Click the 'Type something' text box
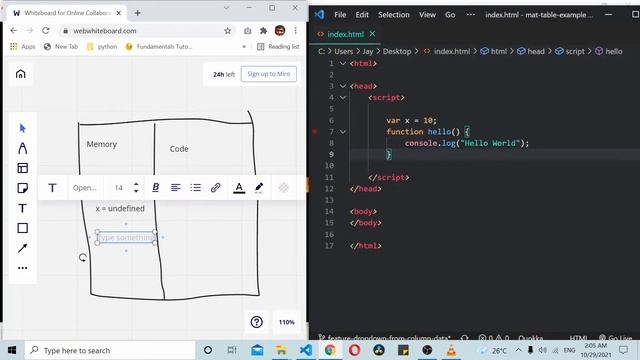The width and height of the screenshot is (640, 360). [x=126, y=238]
